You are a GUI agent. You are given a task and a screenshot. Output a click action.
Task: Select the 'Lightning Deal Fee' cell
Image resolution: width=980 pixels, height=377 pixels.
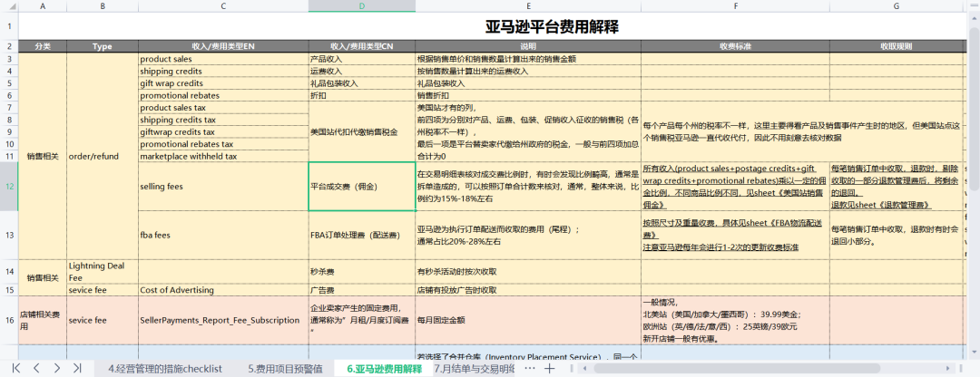[103, 272]
